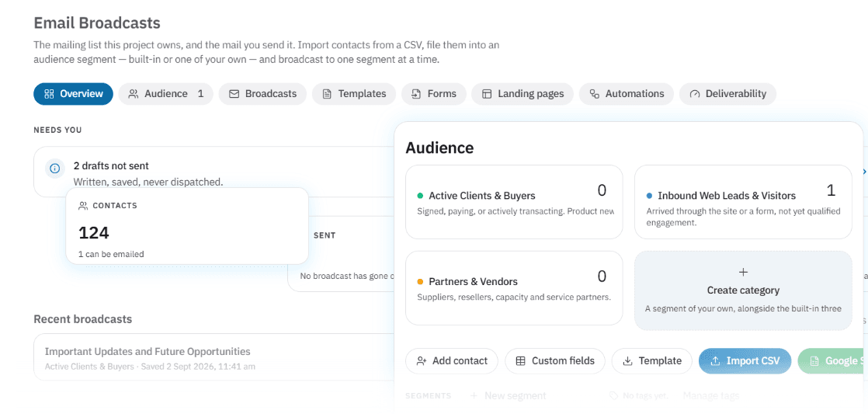The image size is (868, 414).
Task: Open the Forms tab
Action: 433,94
